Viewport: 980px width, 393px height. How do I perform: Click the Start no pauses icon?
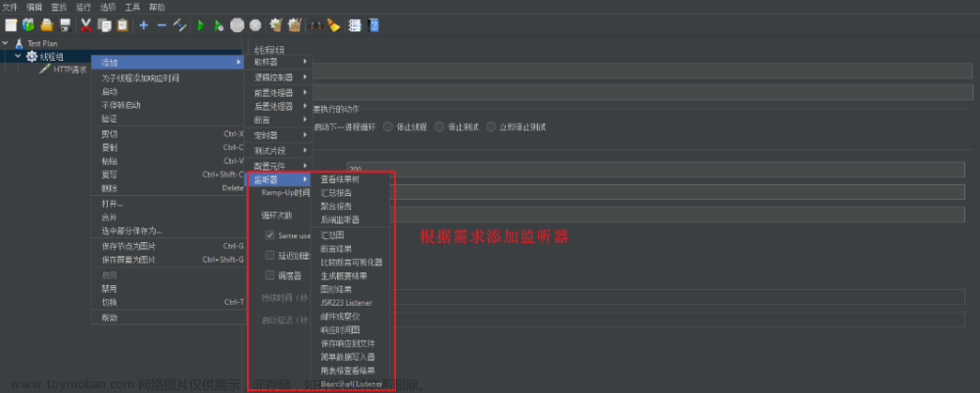click(219, 25)
